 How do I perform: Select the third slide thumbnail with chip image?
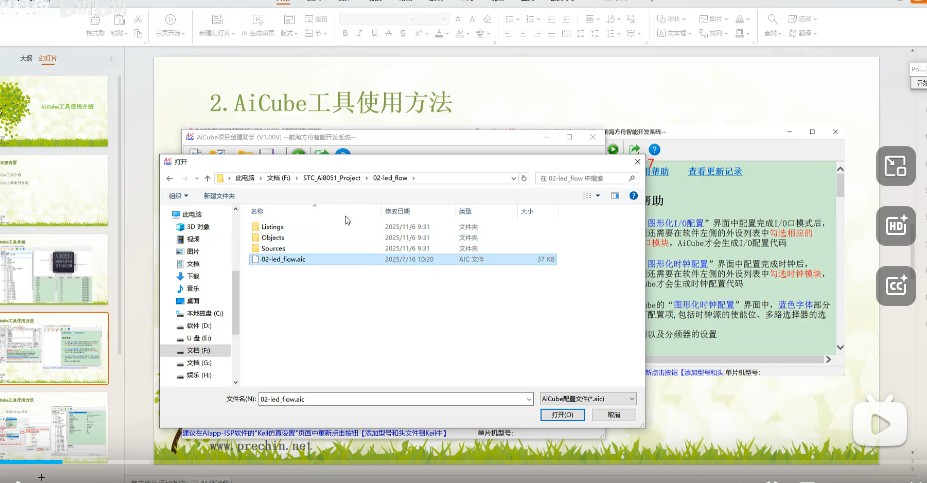click(x=54, y=269)
